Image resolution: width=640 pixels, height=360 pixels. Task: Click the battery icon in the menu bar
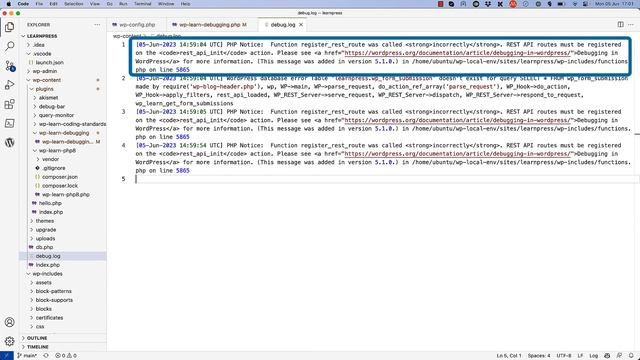561,4
